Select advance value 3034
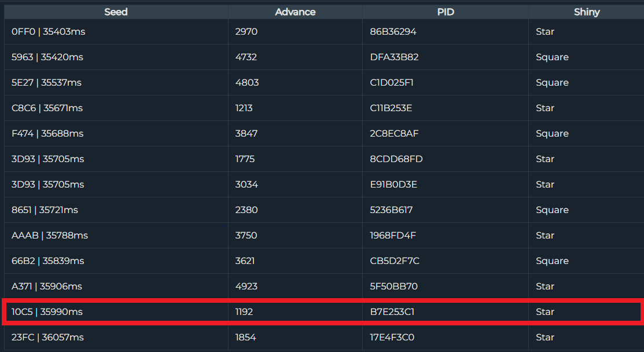 pyautogui.click(x=246, y=185)
